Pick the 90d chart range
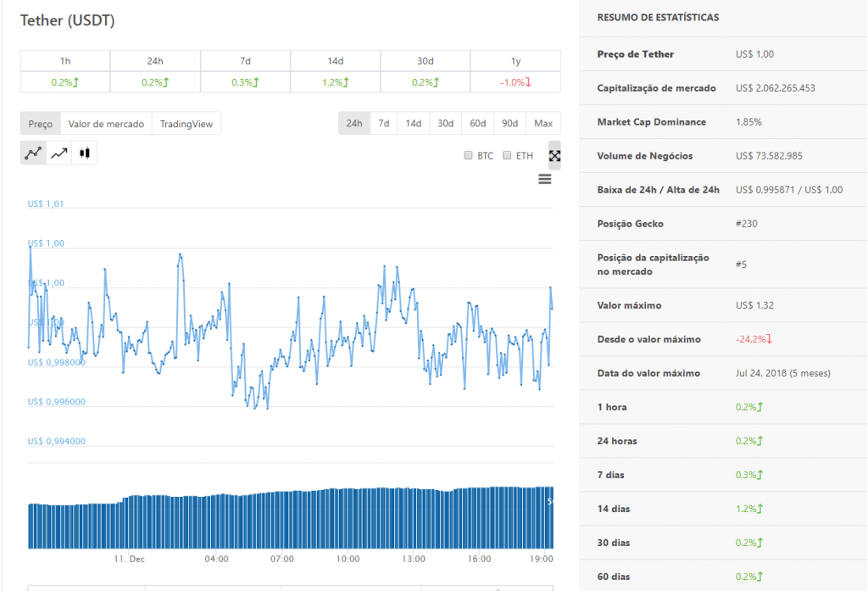This screenshot has height=591, width=868. tap(509, 123)
